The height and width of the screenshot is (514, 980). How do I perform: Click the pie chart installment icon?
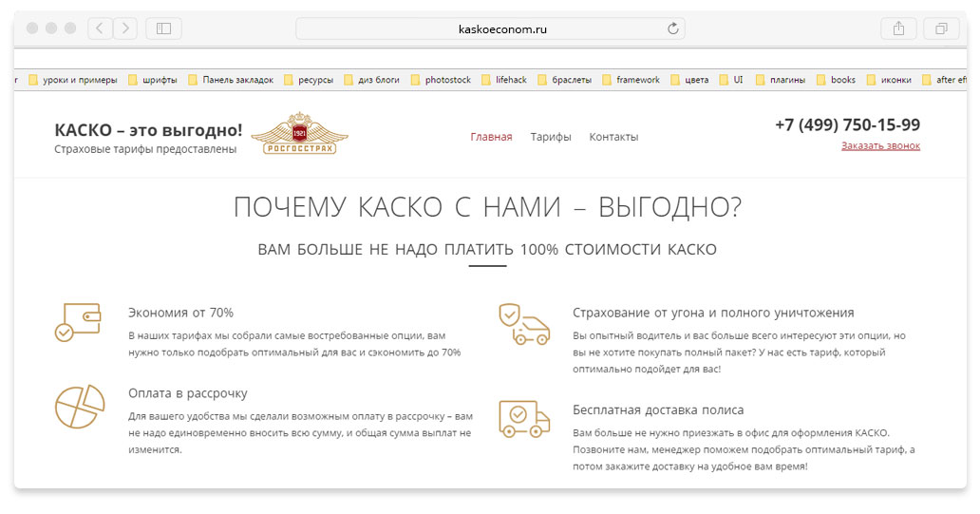[80, 407]
